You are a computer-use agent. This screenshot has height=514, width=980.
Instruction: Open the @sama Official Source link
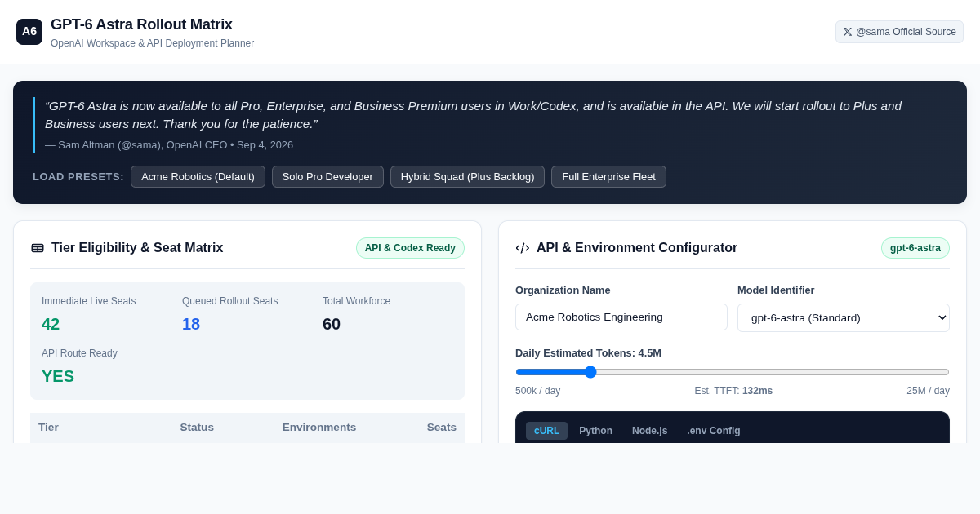point(899,32)
